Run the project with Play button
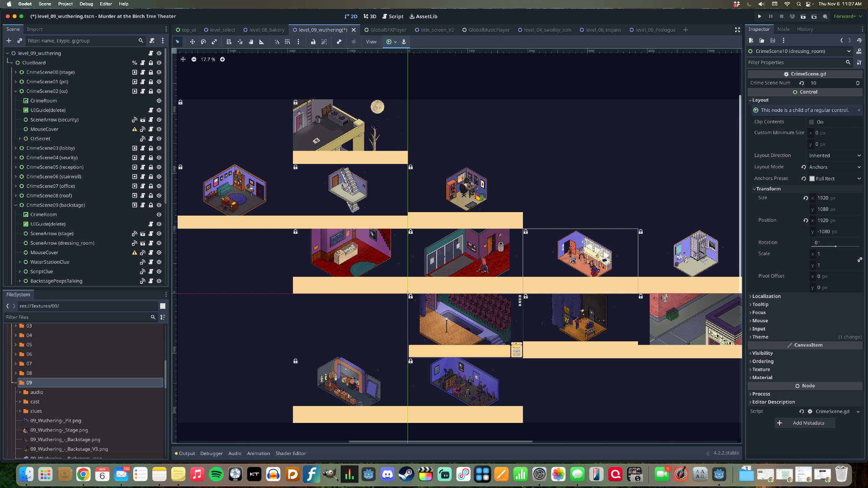The width and height of the screenshot is (868, 488). (x=759, y=16)
